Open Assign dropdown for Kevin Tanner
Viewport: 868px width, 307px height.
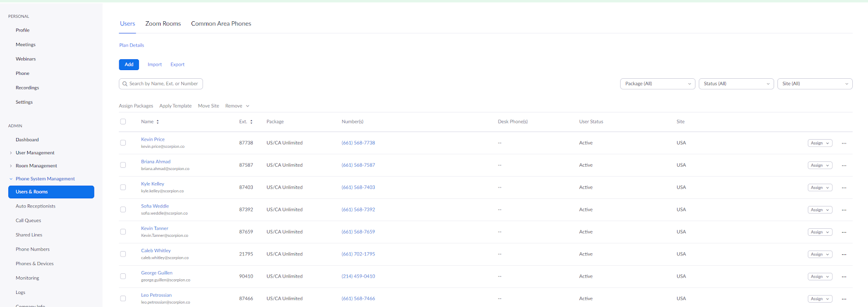(x=820, y=232)
